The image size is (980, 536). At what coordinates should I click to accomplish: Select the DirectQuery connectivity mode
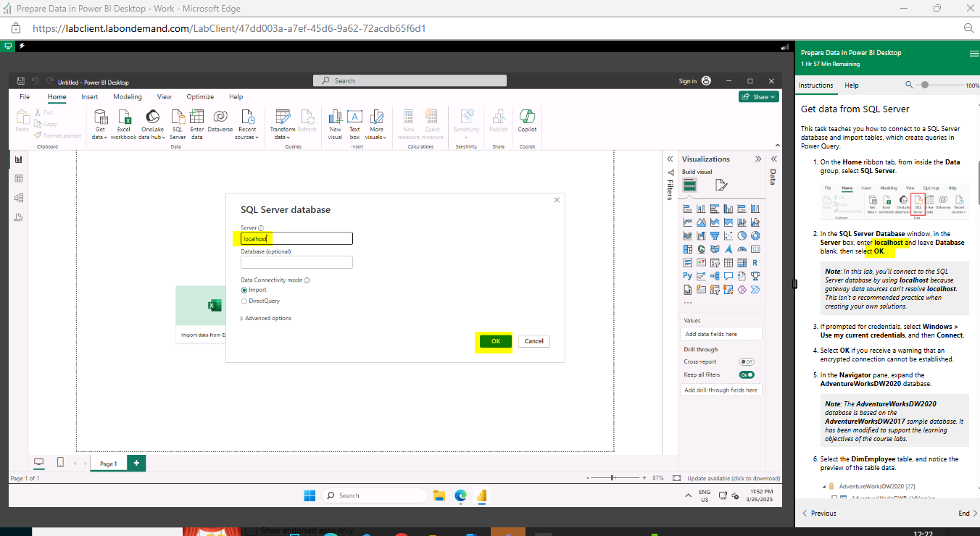point(260,301)
